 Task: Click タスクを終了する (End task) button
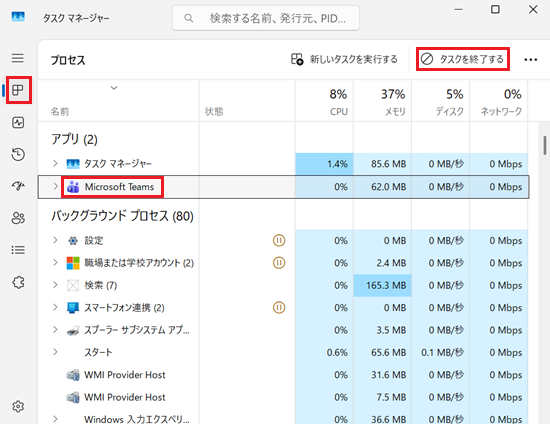pos(463,59)
